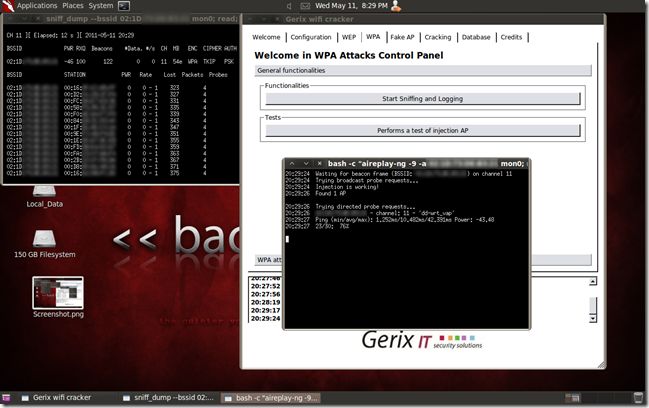
Task: Click the log panel scrollbar thumb
Action: tap(593, 306)
